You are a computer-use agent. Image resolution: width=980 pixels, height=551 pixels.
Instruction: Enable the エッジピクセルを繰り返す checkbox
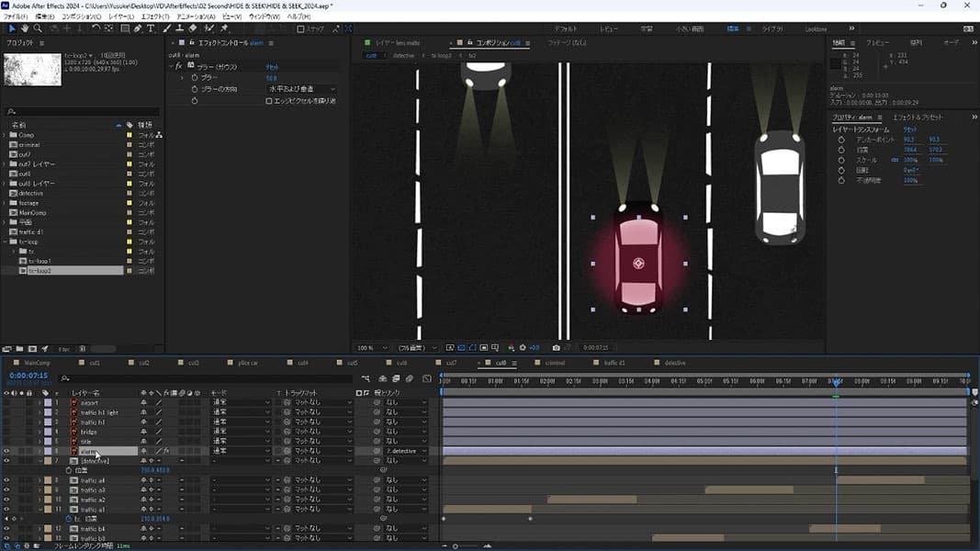coord(268,101)
